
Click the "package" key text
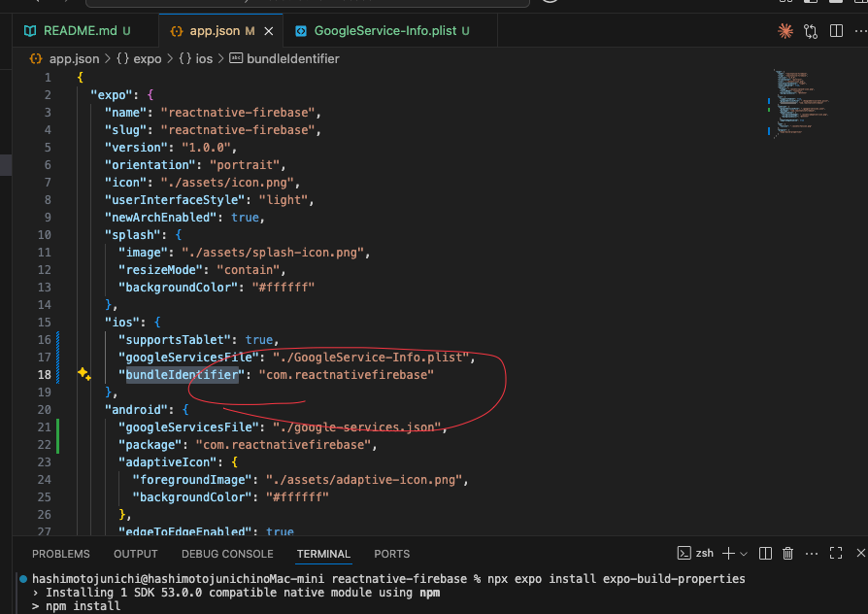pyautogui.click(x=150, y=444)
